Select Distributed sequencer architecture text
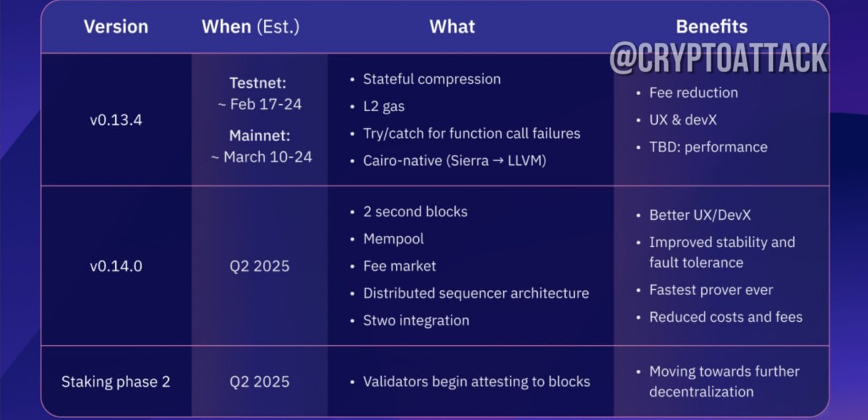Viewport: 868px width, 420px height. click(x=476, y=293)
